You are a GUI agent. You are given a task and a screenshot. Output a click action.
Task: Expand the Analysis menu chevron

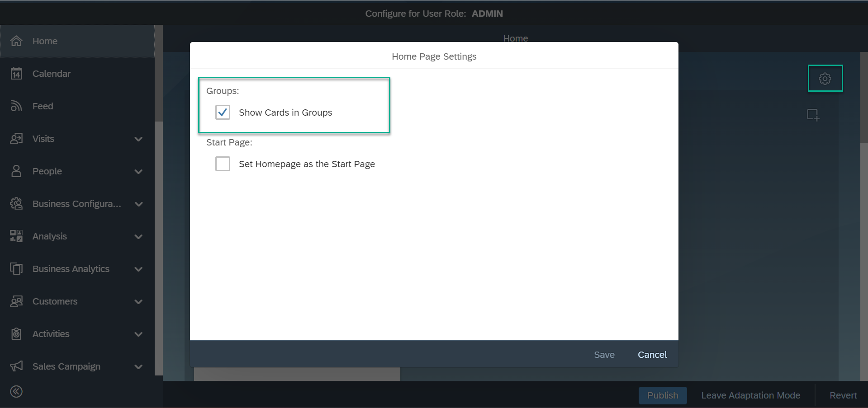click(138, 237)
